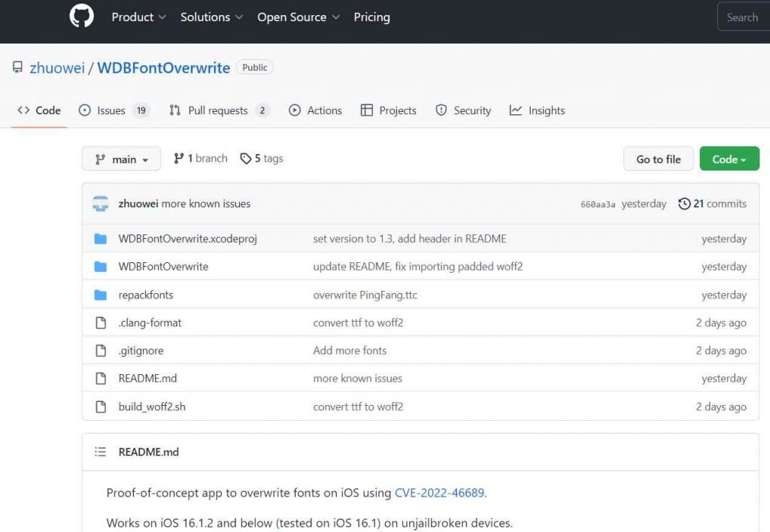The image size is (770, 532).
Task: Open the GitHub homepage logo
Action: coord(81,16)
